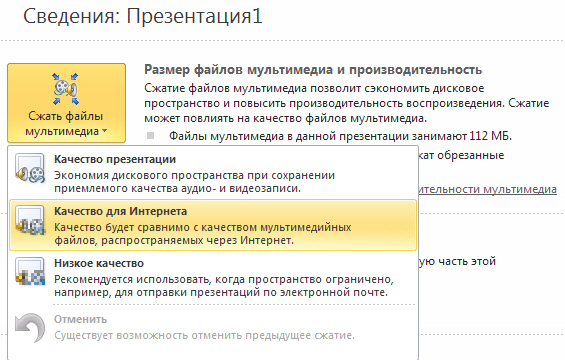Click description "Экономия дискового пространства при сохранении"
This screenshot has height=360, width=565.
tap(195, 175)
